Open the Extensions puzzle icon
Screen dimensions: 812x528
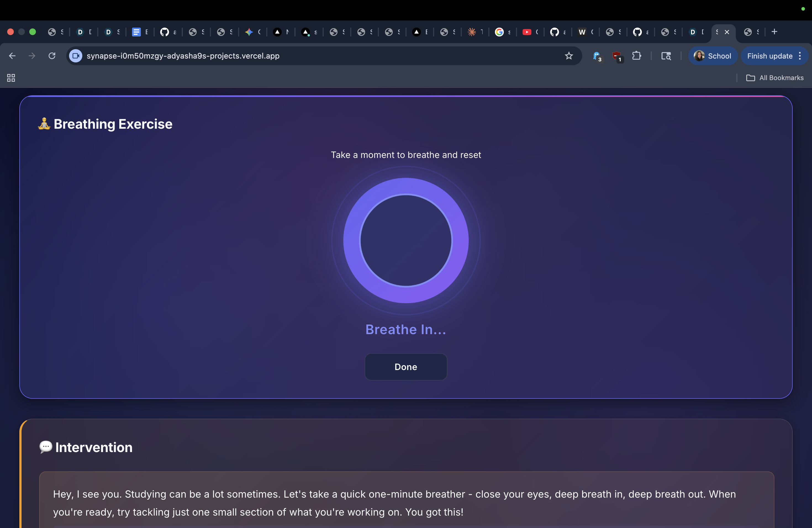(x=636, y=56)
